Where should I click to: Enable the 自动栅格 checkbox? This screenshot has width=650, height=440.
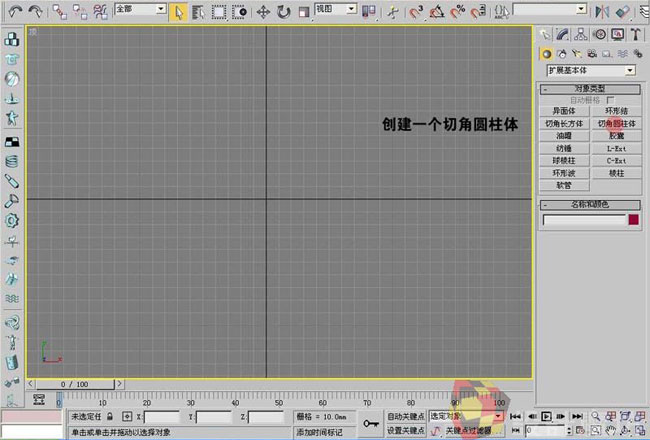pyautogui.click(x=610, y=100)
